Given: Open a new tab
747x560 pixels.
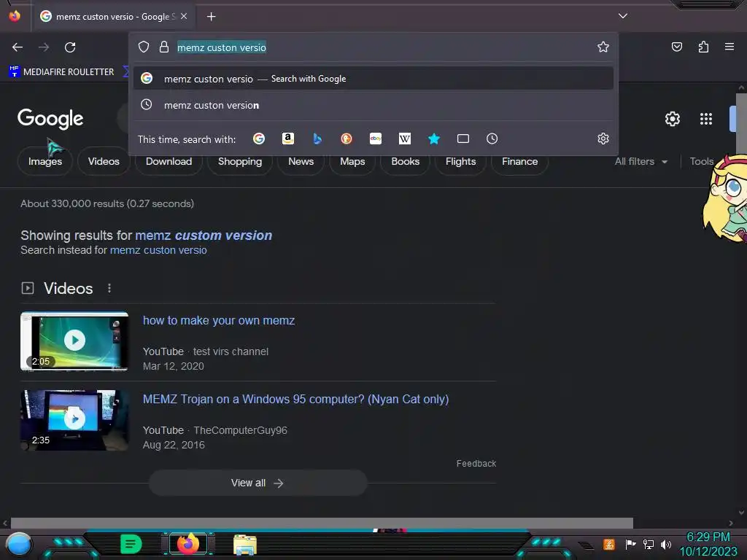Looking at the screenshot, I should [x=211, y=17].
